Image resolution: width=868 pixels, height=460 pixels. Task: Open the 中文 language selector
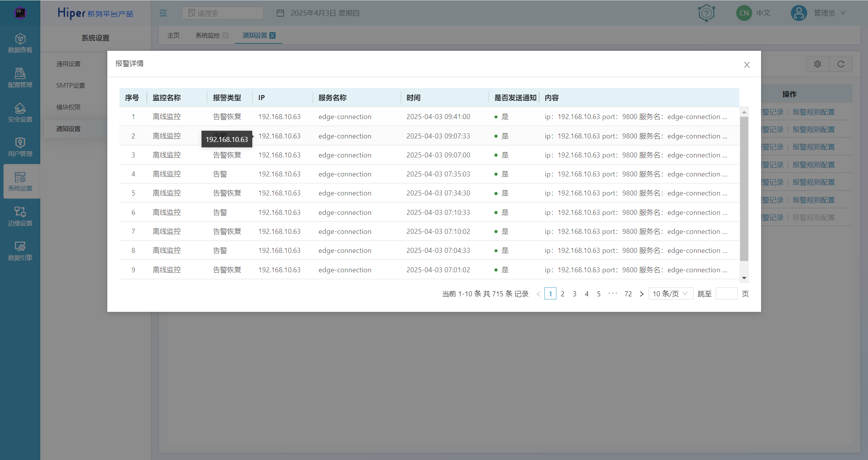pyautogui.click(x=763, y=13)
